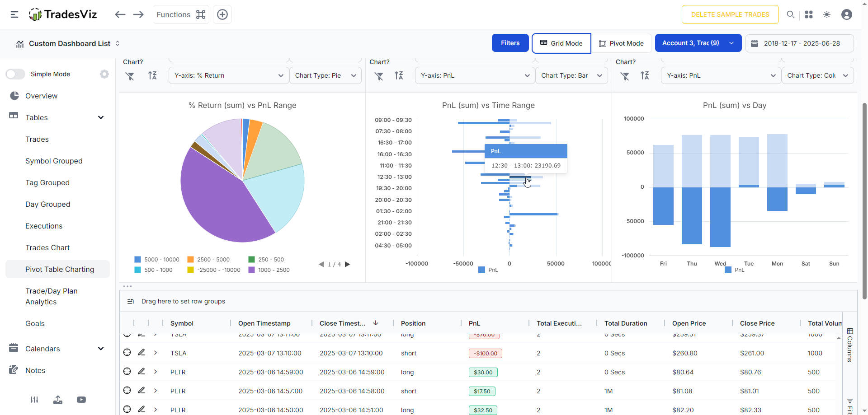Open the Account 3, Trac (9) dropdown

click(698, 43)
